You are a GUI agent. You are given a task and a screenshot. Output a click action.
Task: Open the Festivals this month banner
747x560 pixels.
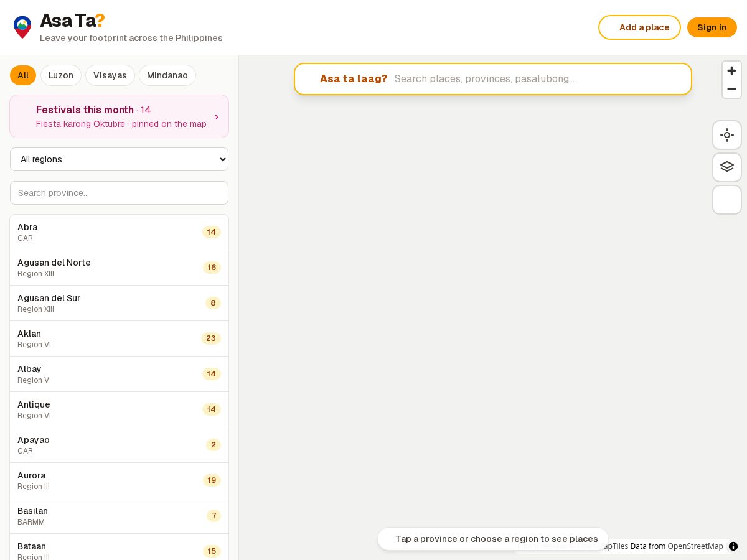[119, 116]
